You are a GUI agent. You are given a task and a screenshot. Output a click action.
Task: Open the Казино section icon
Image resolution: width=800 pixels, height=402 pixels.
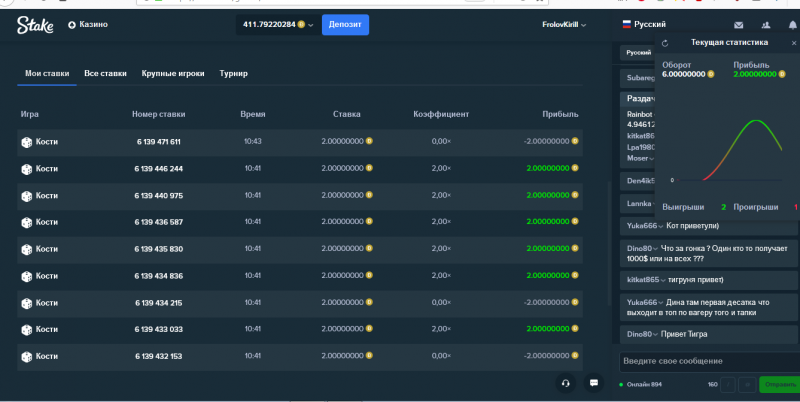click(72, 24)
